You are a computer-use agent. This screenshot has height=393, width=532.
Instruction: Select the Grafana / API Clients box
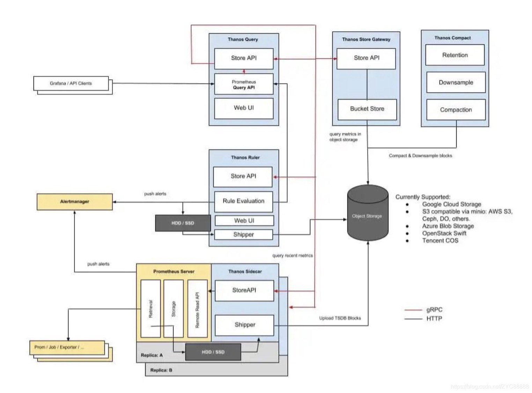71,83
